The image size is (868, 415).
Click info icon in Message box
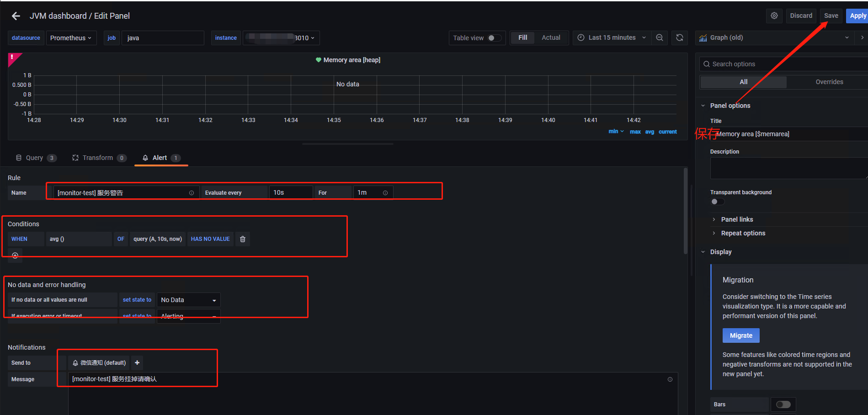[670, 379]
